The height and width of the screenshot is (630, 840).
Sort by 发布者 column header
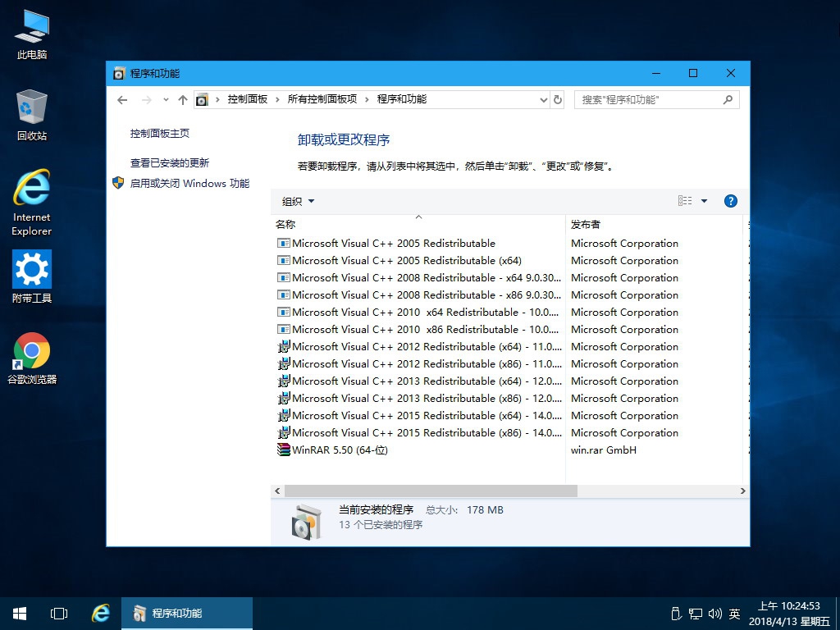(654, 224)
